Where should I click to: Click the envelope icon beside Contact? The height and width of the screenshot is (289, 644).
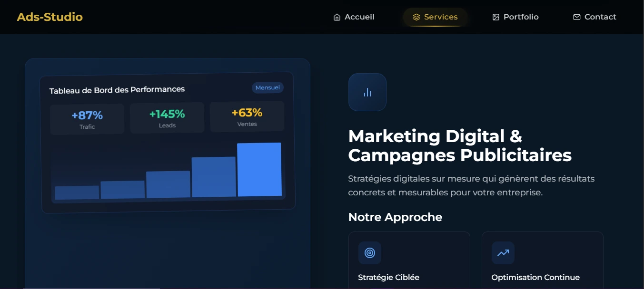(x=577, y=17)
